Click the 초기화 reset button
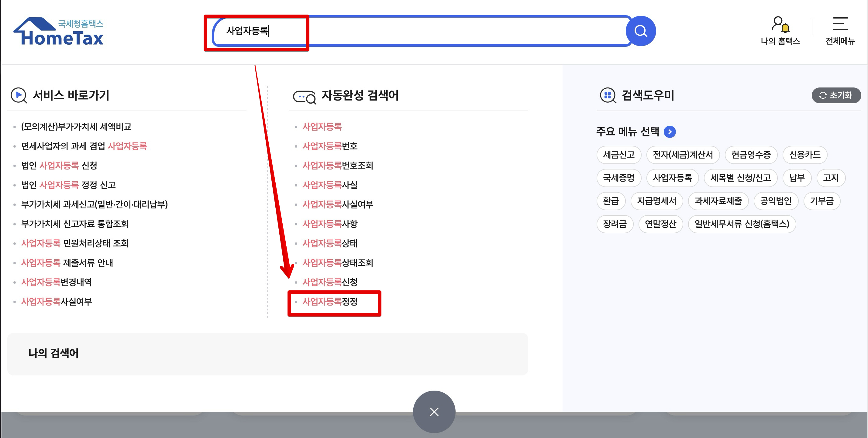Viewport: 868px width, 438px height. point(836,95)
